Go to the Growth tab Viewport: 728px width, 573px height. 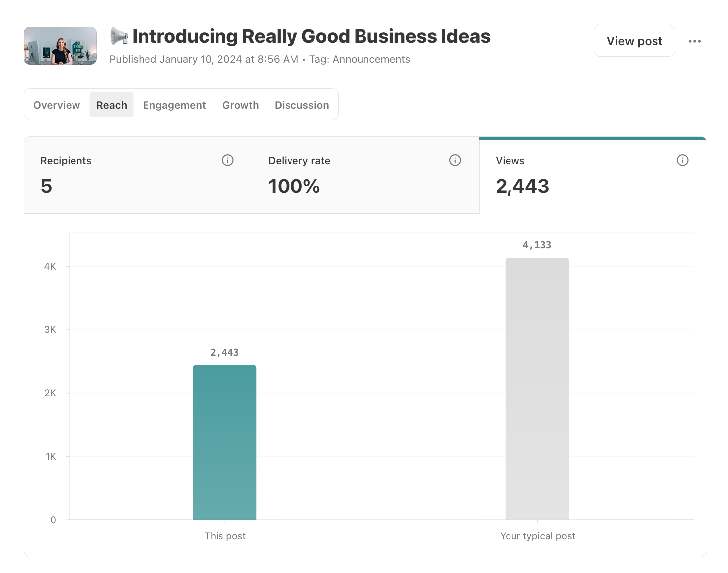click(240, 105)
